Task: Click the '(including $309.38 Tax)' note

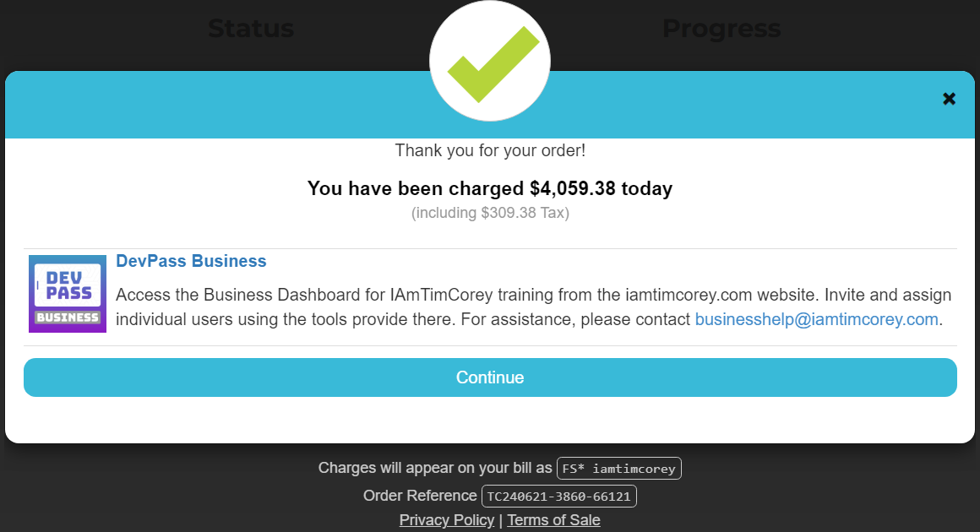Action: pyautogui.click(x=490, y=213)
